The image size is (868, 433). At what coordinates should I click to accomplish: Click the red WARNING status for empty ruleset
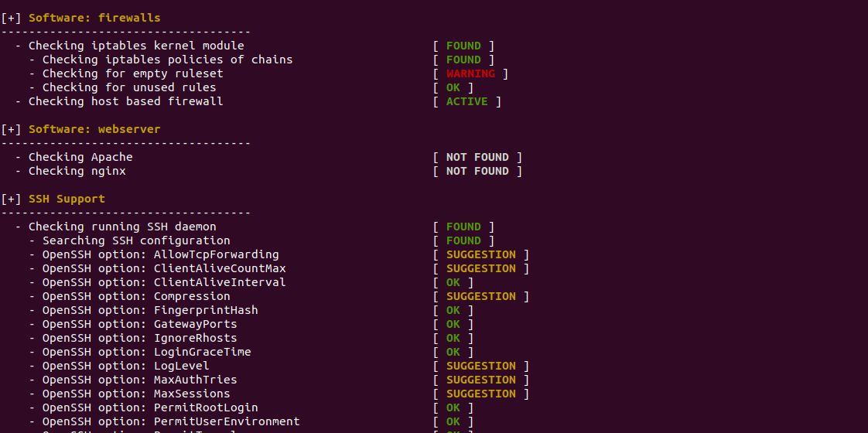coord(470,73)
